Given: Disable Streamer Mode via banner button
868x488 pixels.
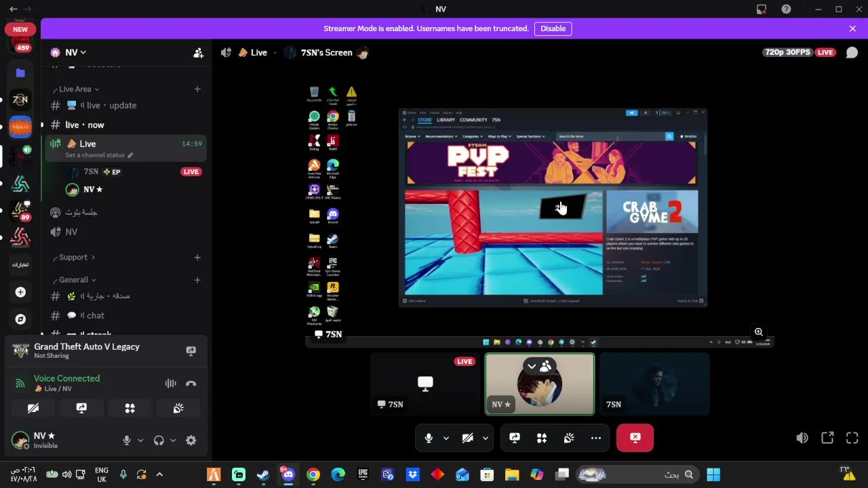Looking at the screenshot, I should [553, 28].
